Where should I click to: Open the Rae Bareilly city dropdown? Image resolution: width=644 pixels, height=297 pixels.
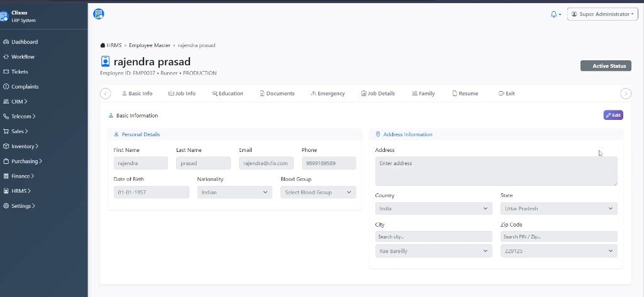point(434,251)
